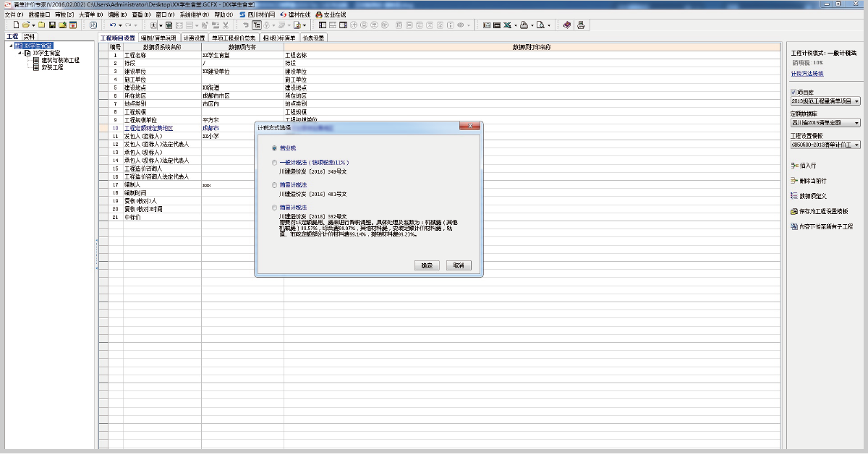Click the printer icon in toolbar

581,25
